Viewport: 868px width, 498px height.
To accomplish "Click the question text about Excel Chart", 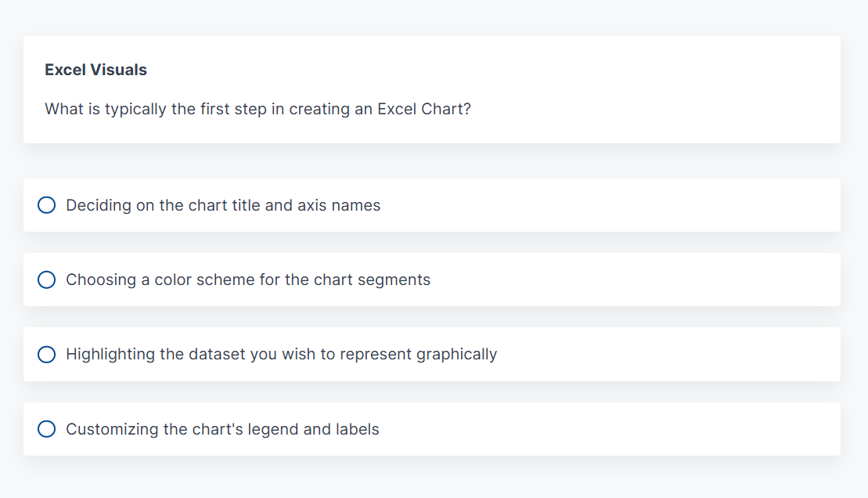I will tap(258, 109).
